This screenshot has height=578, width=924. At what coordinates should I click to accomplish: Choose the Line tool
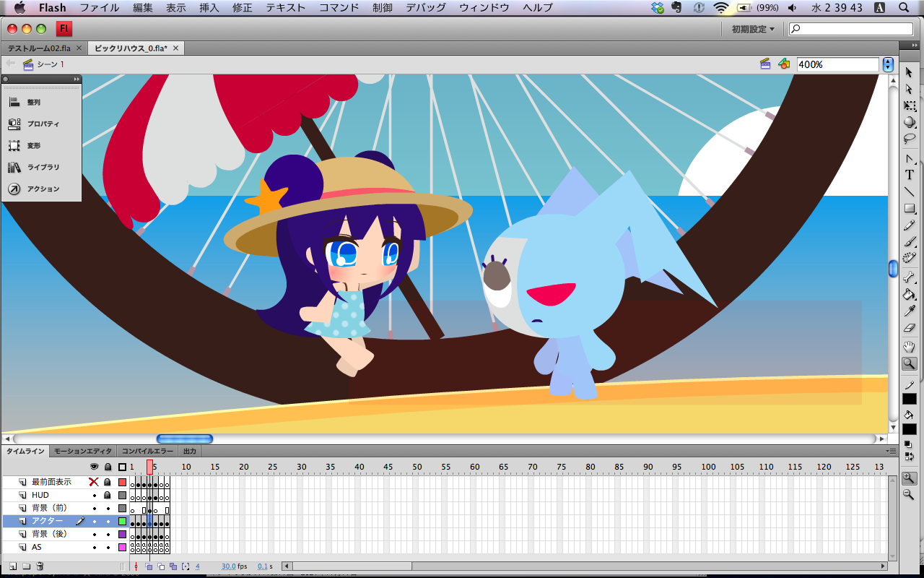[x=909, y=191]
